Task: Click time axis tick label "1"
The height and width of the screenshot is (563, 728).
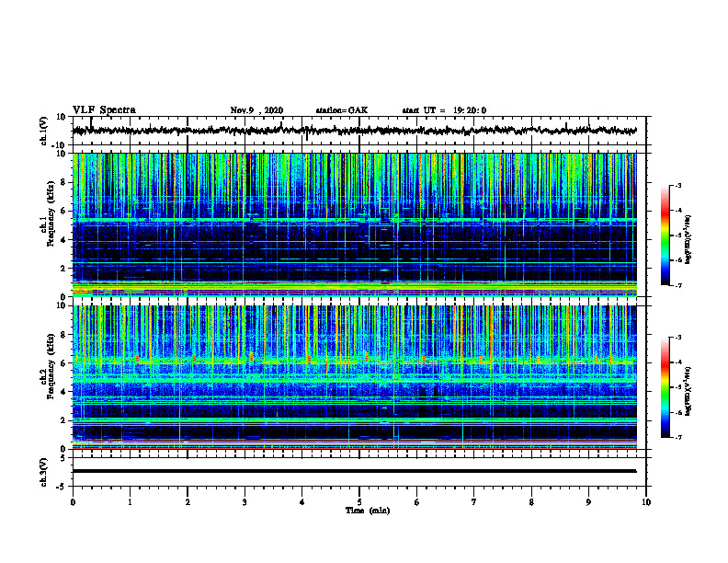Action: point(130,502)
